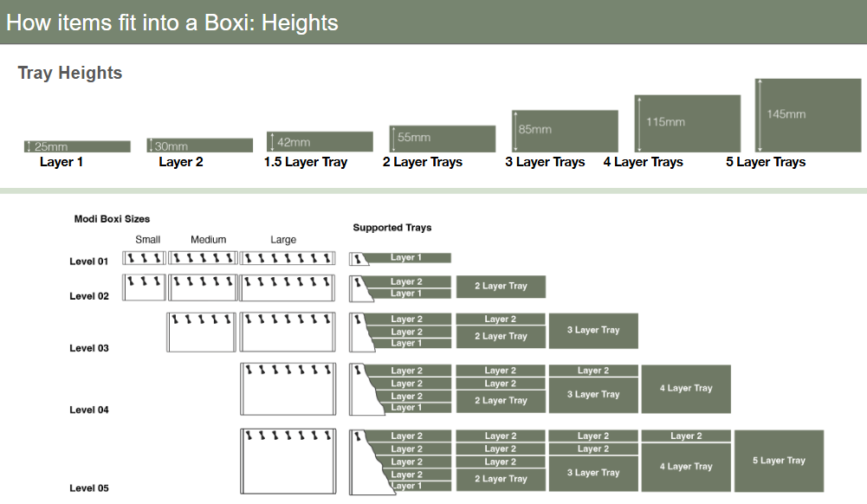Click the Level 02 Small box diagram
The height and width of the screenshot is (504, 867).
pos(145,288)
